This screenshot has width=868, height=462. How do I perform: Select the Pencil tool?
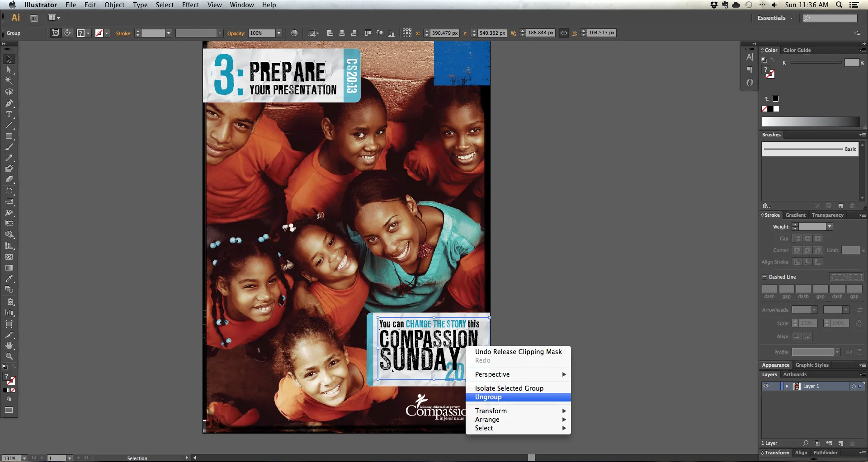click(9, 158)
